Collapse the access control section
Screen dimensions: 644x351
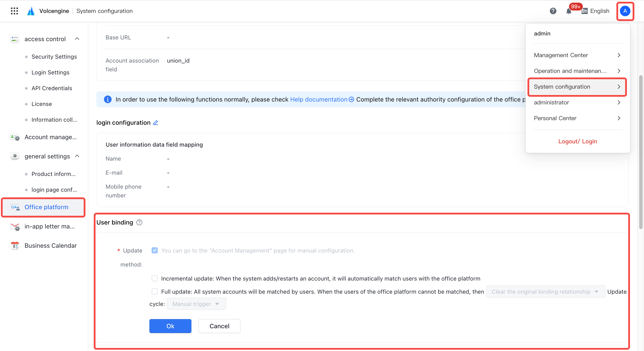[77, 39]
